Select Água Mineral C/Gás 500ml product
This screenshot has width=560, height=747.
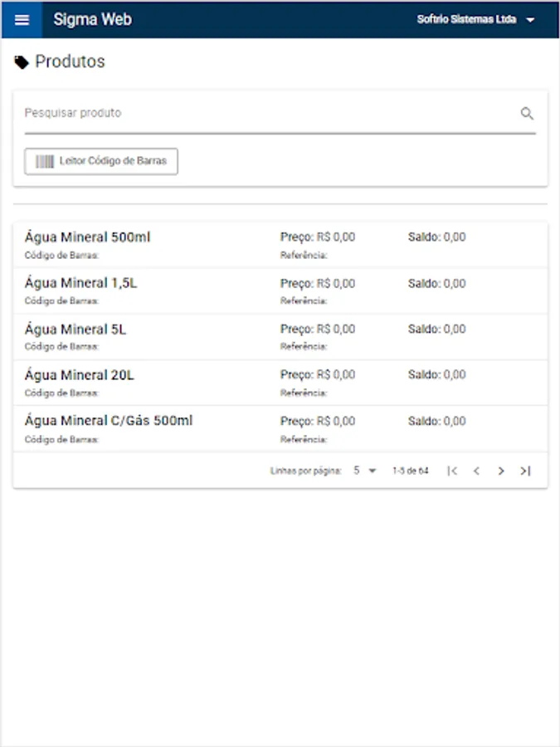pos(109,421)
